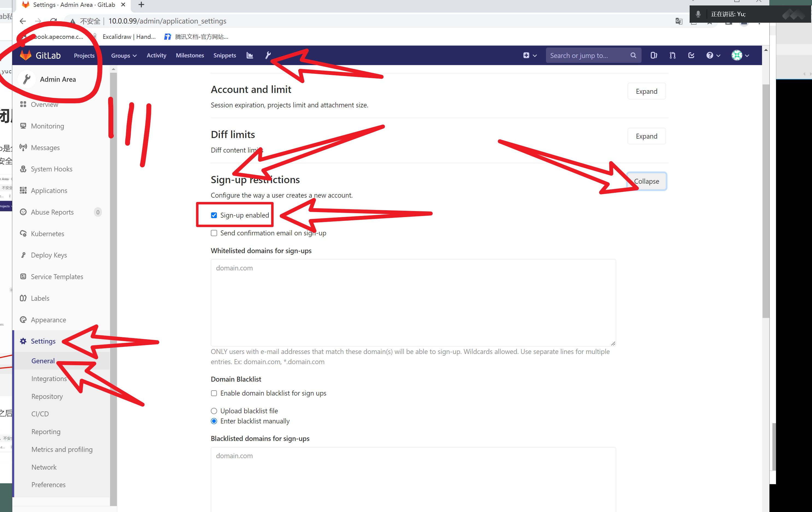Open the Merge requests icon
812x512 pixels.
[672, 55]
